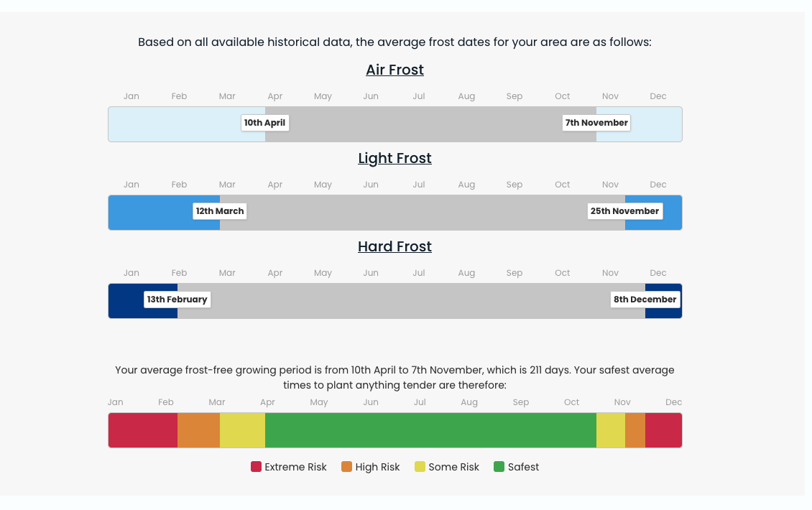Select the 7th November date marker
Viewport: 812px width, 510px height.
[596, 123]
